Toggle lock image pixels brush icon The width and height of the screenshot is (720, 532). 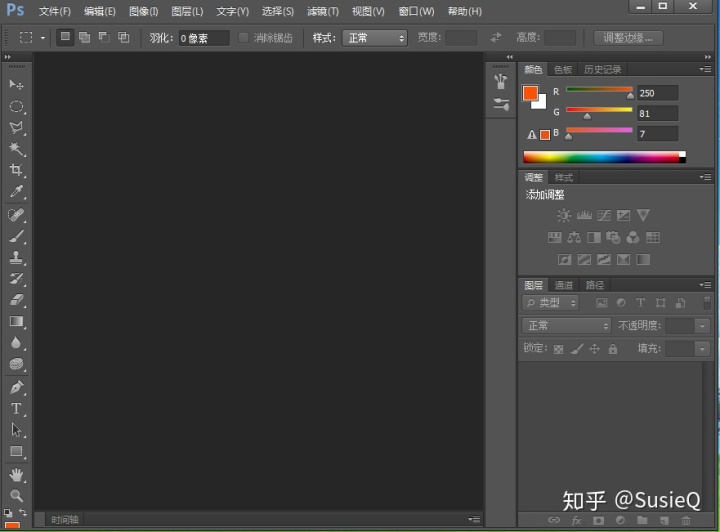point(577,349)
